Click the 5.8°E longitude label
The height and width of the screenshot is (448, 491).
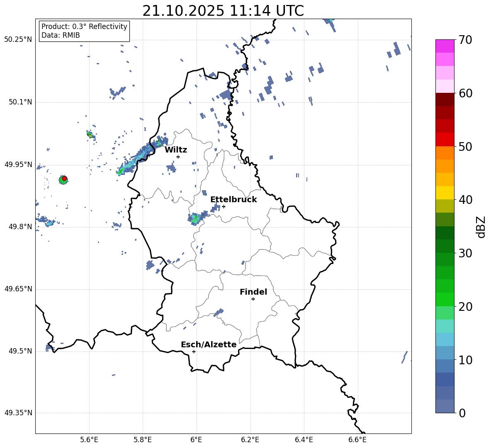(x=143, y=440)
